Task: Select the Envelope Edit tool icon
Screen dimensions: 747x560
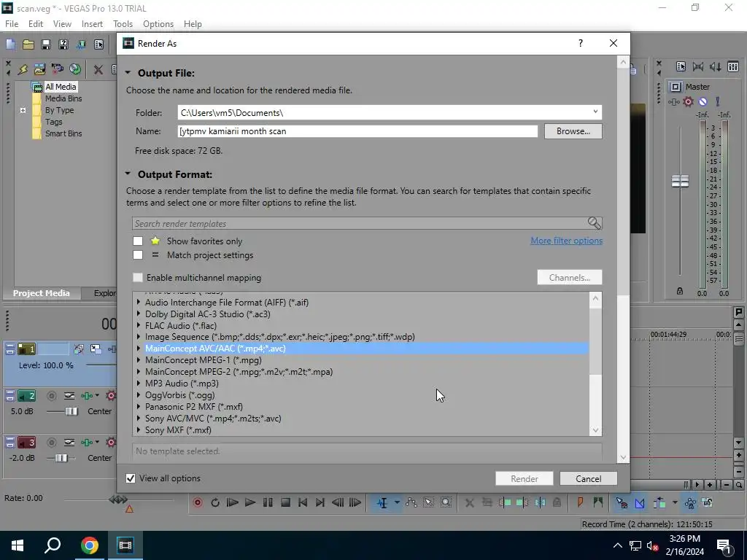Action: [x=411, y=502]
